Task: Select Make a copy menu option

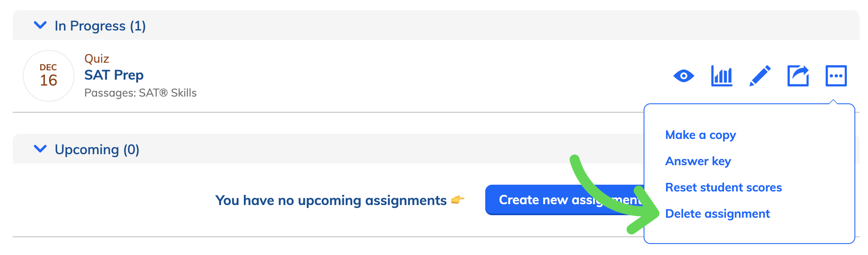Action: (x=700, y=135)
